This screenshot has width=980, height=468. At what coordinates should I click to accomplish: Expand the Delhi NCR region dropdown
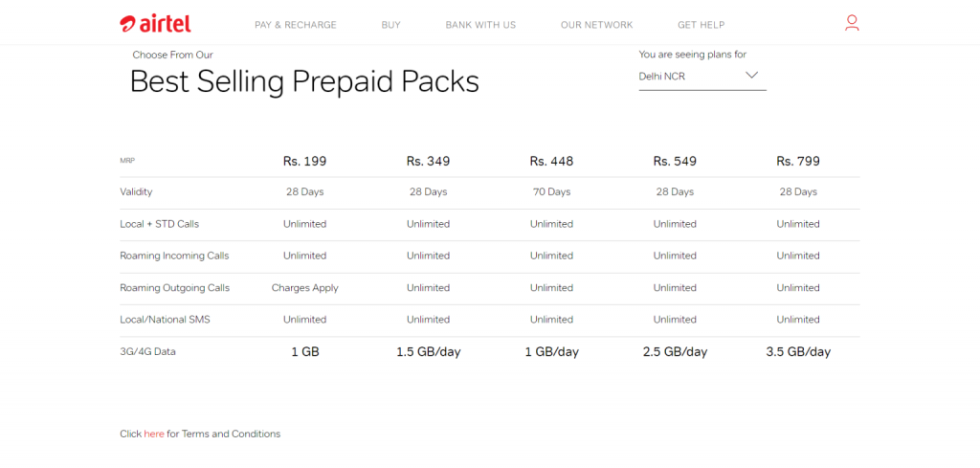click(702, 76)
